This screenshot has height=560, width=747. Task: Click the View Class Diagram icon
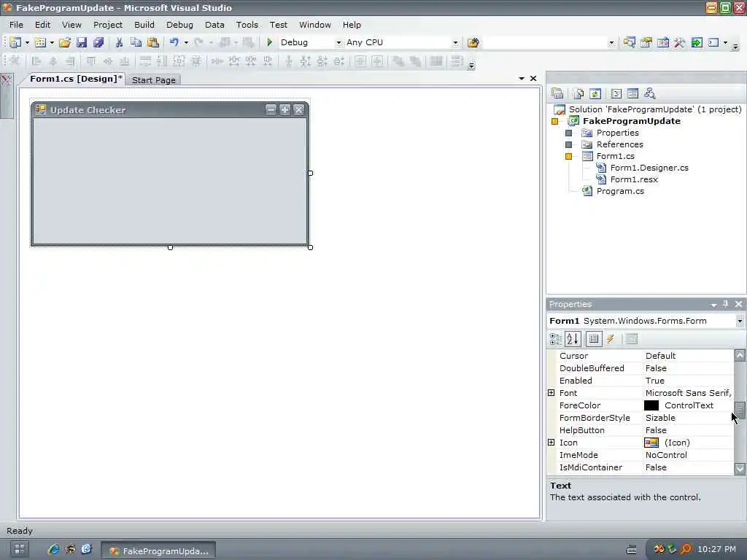click(x=649, y=93)
